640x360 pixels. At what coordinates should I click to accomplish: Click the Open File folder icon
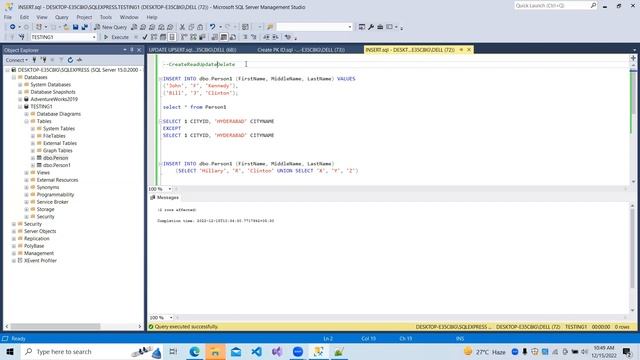point(66,27)
